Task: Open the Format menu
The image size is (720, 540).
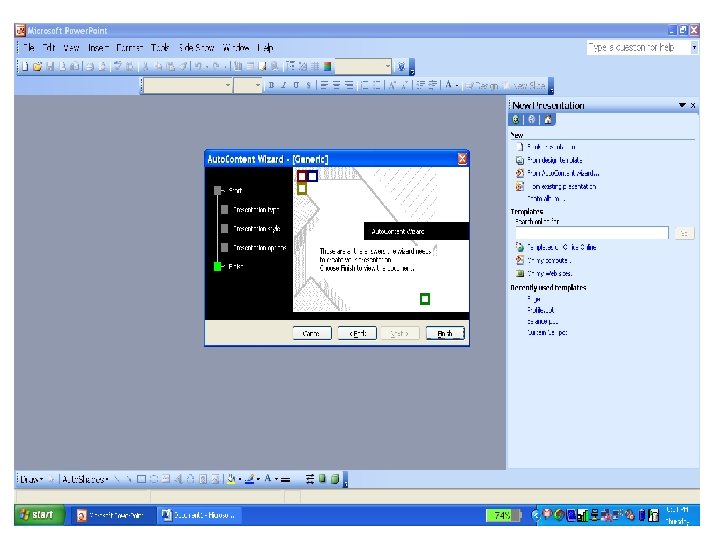Action: [129, 47]
